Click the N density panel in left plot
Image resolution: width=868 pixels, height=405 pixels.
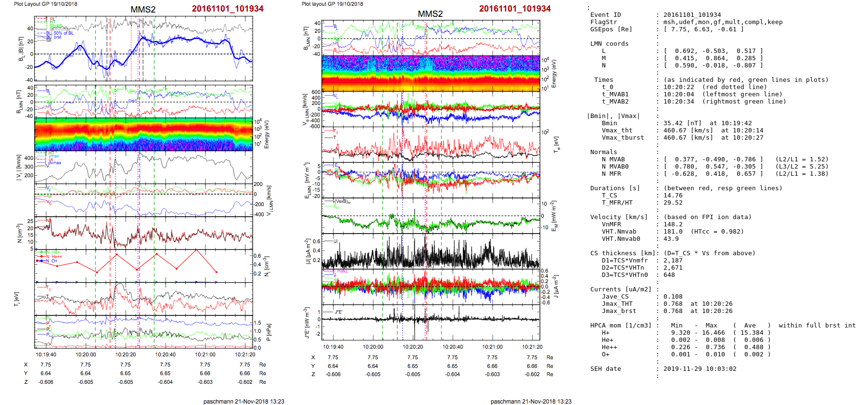143,233
